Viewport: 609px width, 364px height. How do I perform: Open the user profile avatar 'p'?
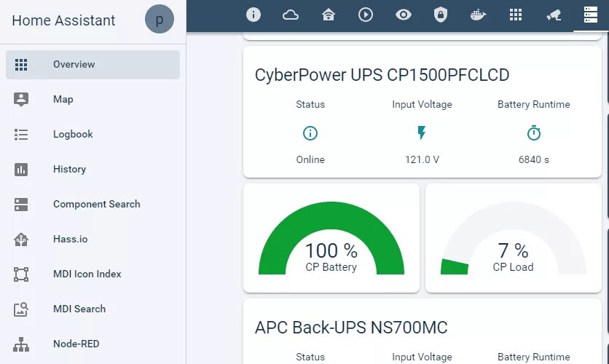point(160,19)
